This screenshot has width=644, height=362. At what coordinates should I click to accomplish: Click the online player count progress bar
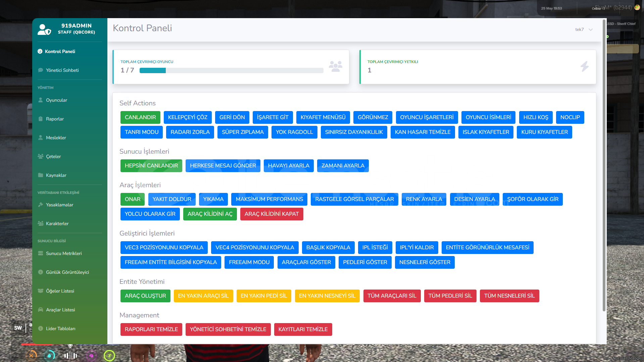pyautogui.click(x=232, y=70)
